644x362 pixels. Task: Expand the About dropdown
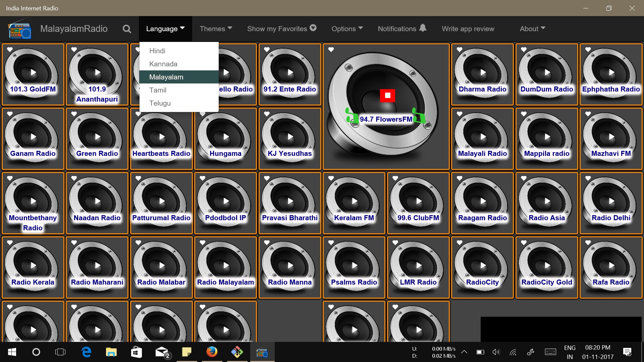point(532,29)
